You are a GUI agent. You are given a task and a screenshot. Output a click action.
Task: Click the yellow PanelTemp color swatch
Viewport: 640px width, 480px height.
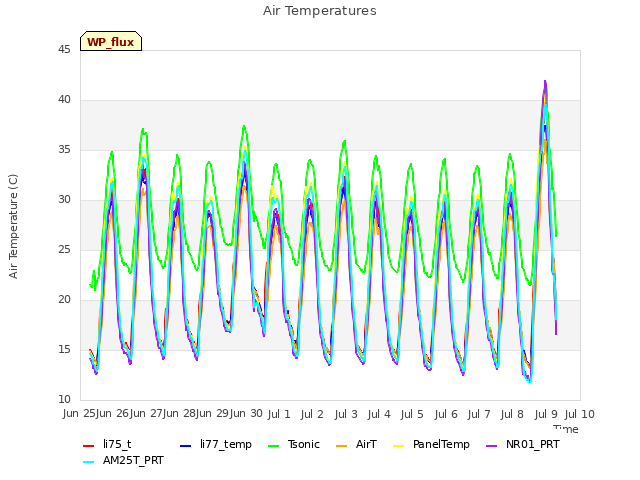398,445
